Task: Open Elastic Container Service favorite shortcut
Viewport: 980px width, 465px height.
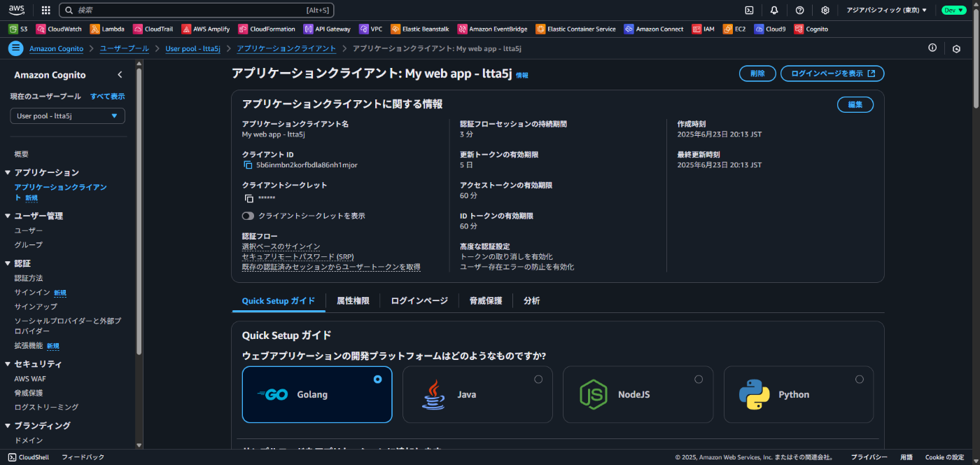Action: pyautogui.click(x=576, y=29)
